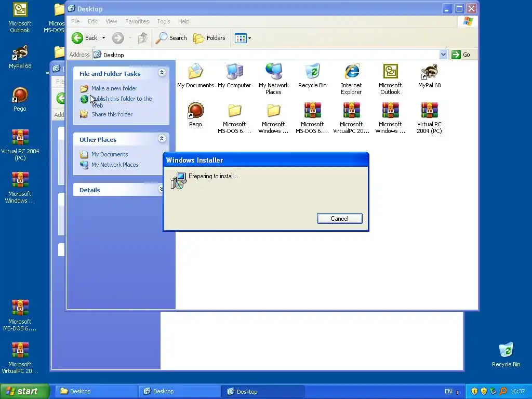
Task: Collapse File and Folder Tasks panel
Action: tap(162, 73)
